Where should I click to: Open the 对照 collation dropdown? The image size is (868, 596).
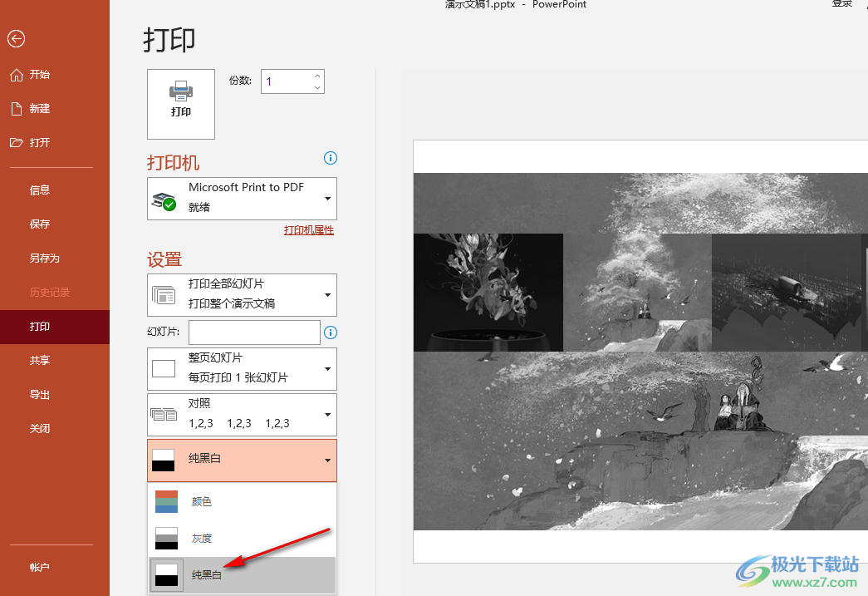coord(242,415)
